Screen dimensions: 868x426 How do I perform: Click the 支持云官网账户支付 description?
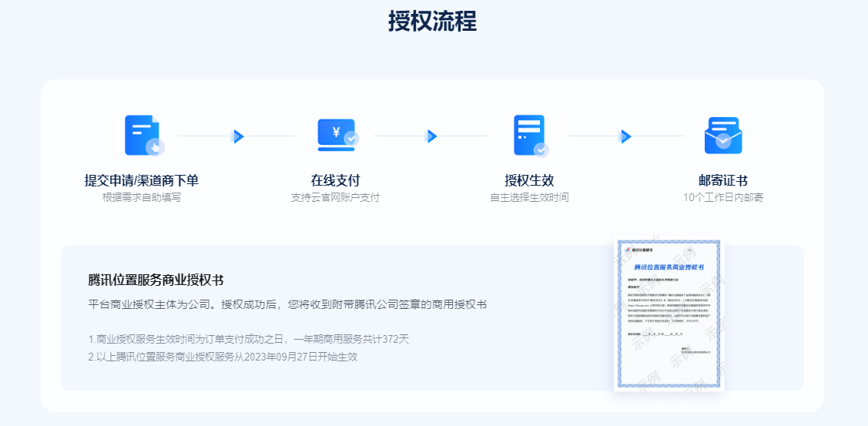(x=336, y=198)
